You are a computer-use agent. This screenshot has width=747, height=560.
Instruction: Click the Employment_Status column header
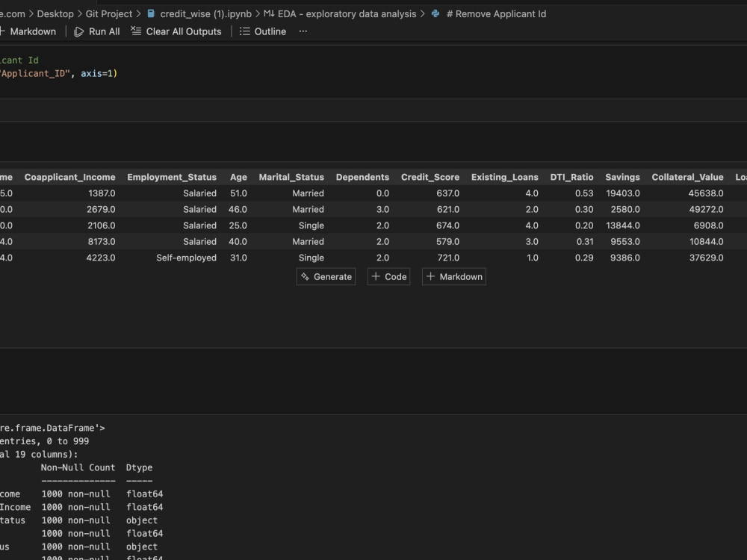172,177
